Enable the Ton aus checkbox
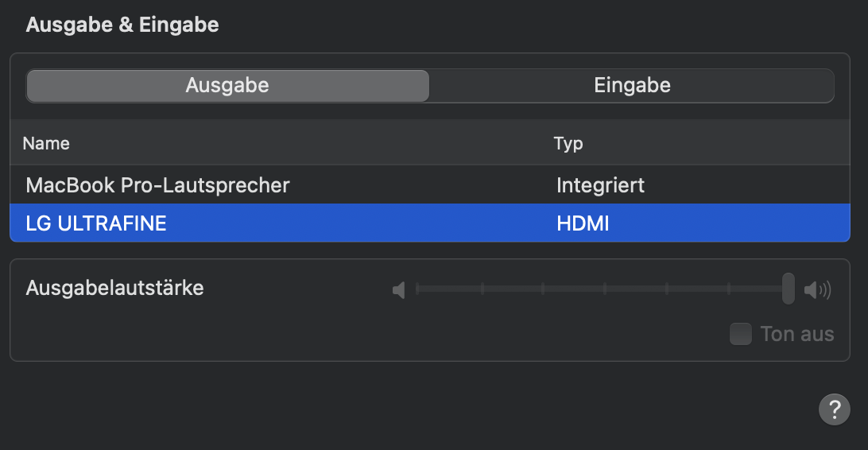 741,334
